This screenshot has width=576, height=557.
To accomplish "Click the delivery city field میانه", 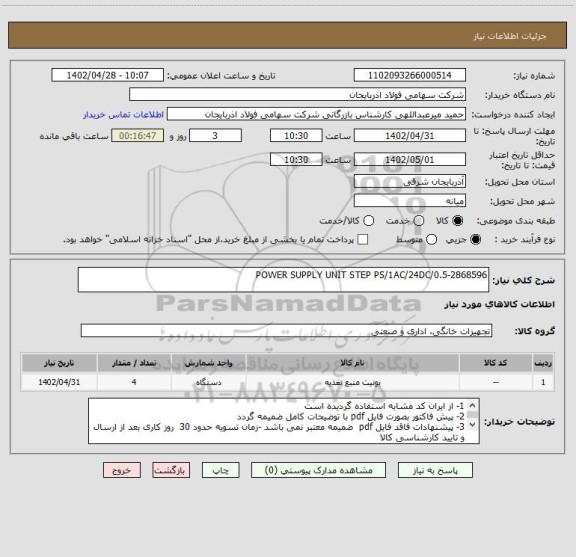I will pos(410,201).
